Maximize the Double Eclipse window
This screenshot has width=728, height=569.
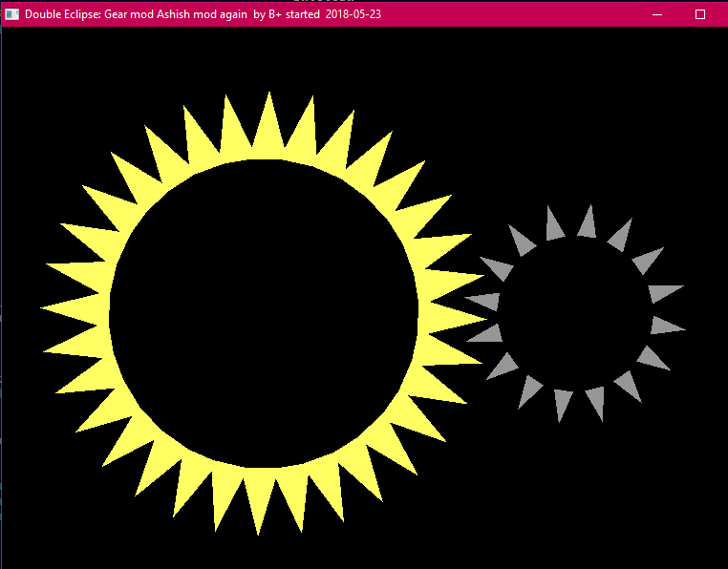click(x=700, y=14)
